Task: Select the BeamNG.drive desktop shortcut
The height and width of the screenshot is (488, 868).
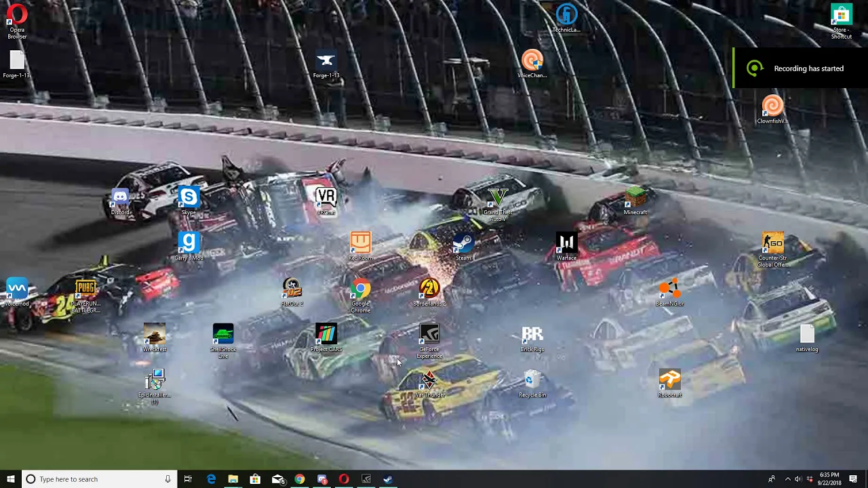Action: click(669, 292)
